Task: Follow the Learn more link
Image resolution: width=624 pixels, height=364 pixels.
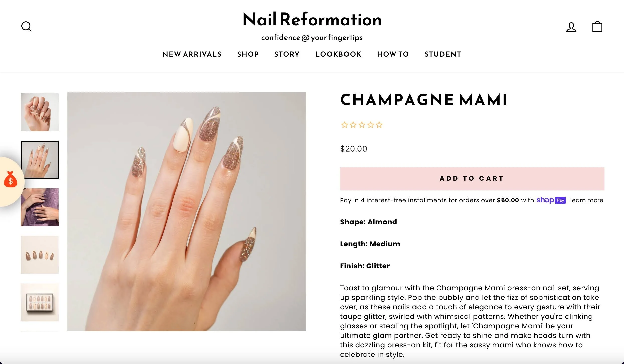Action: click(586, 200)
